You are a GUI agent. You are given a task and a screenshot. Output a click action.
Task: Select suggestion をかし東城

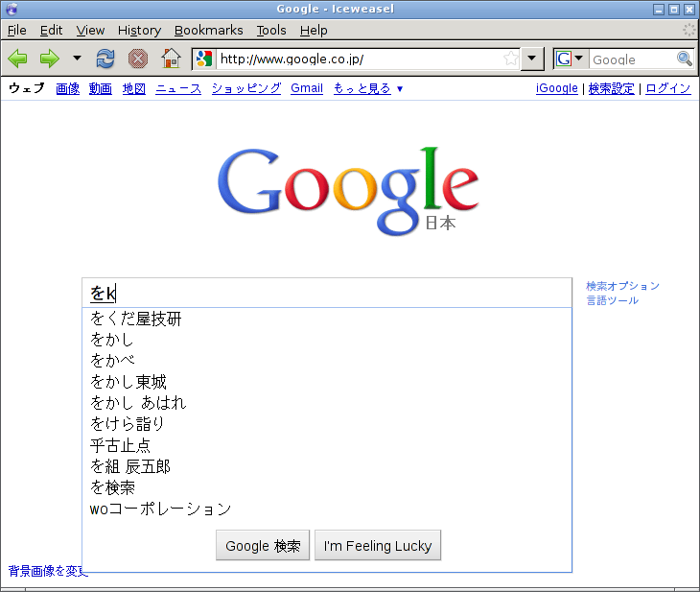click(327, 382)
